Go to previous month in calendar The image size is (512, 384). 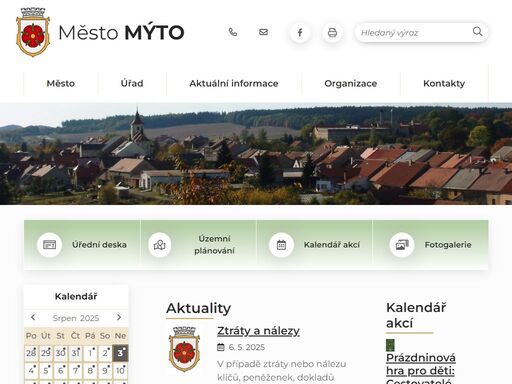point(33,317)
